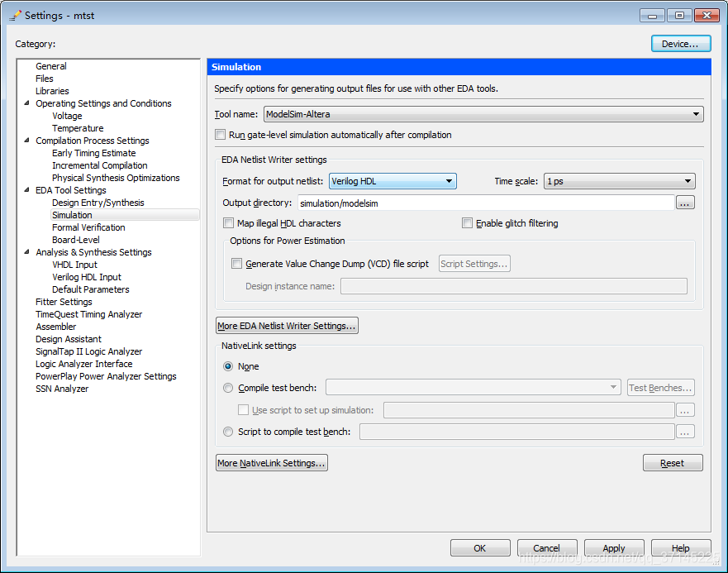Select Compile test bench radio button
728x573 pixels.
(x=228, y=388)
